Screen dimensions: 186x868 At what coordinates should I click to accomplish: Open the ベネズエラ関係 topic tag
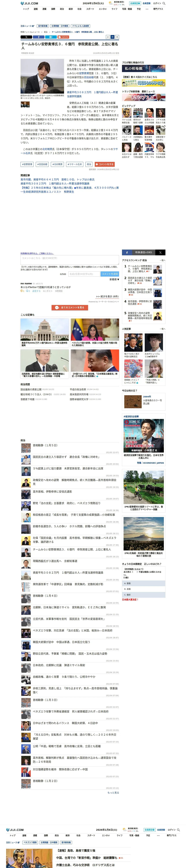pos(30,842)
